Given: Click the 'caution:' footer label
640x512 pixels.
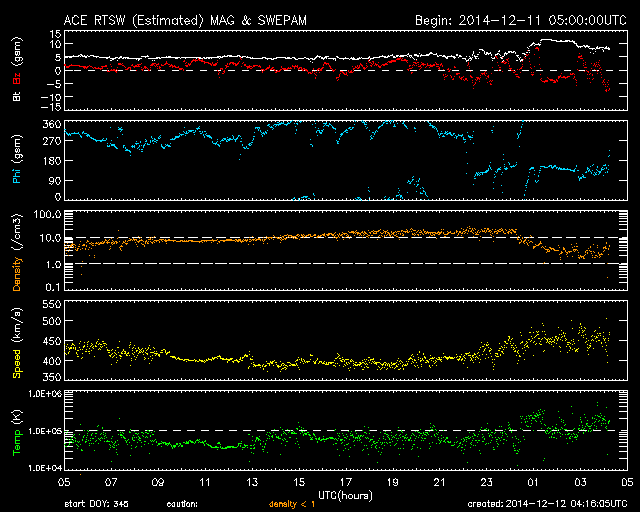Looking at the screenshot, I should (x=182, y=504).
